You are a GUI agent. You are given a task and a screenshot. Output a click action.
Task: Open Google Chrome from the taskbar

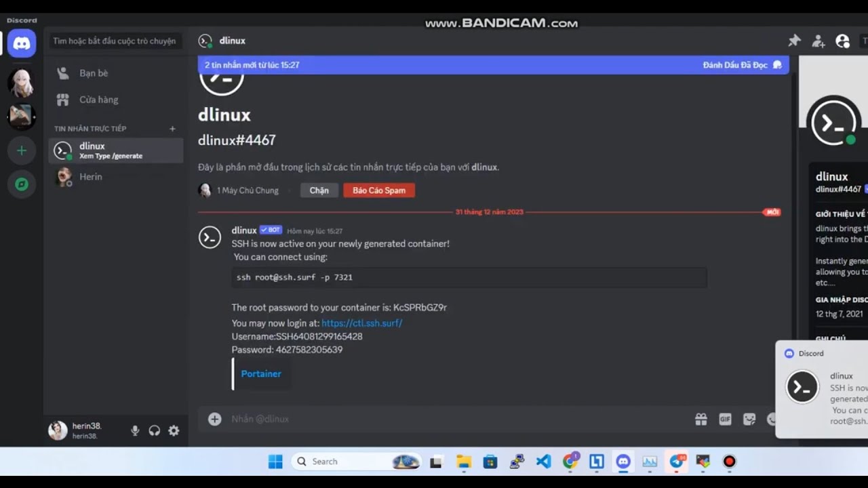(x=570, y=462)
